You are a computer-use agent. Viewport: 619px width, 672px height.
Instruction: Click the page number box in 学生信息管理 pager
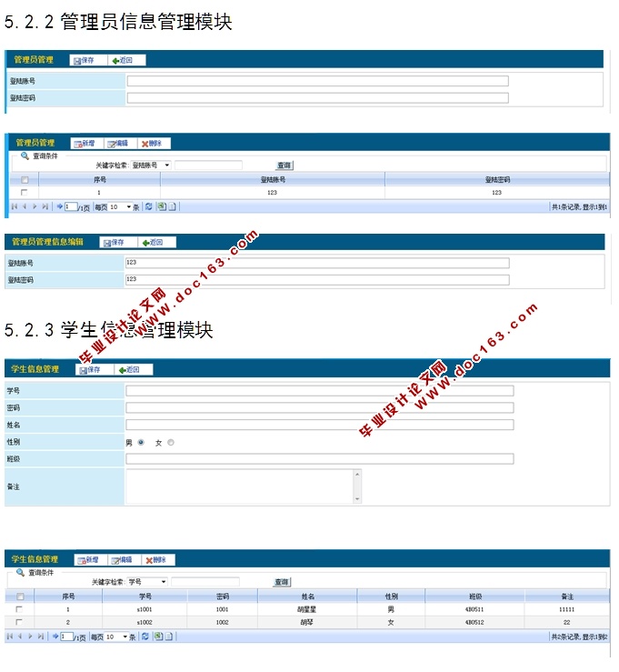[x=67, y=637]
